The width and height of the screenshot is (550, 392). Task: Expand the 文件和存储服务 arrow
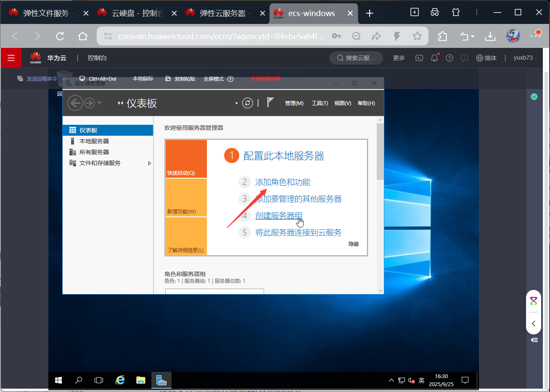coord(149,163)
